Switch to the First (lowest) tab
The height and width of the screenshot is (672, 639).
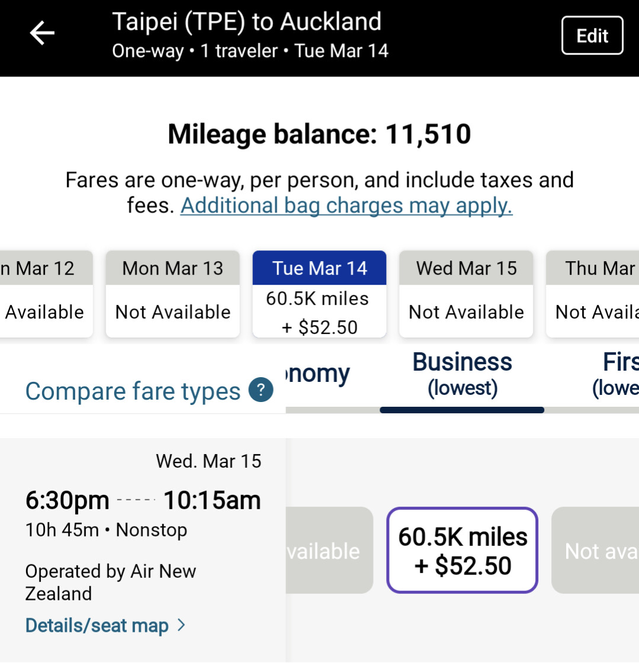[615, 375]
